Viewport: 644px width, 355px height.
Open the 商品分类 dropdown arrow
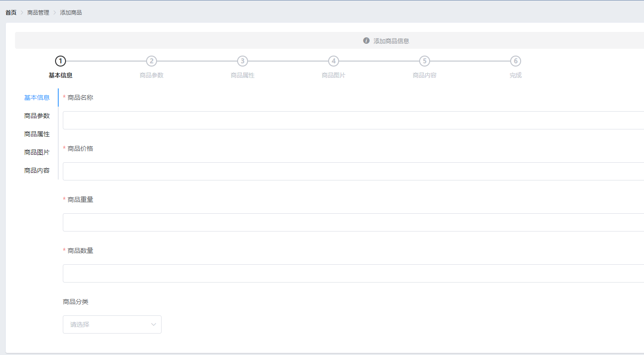pos(153,324)
